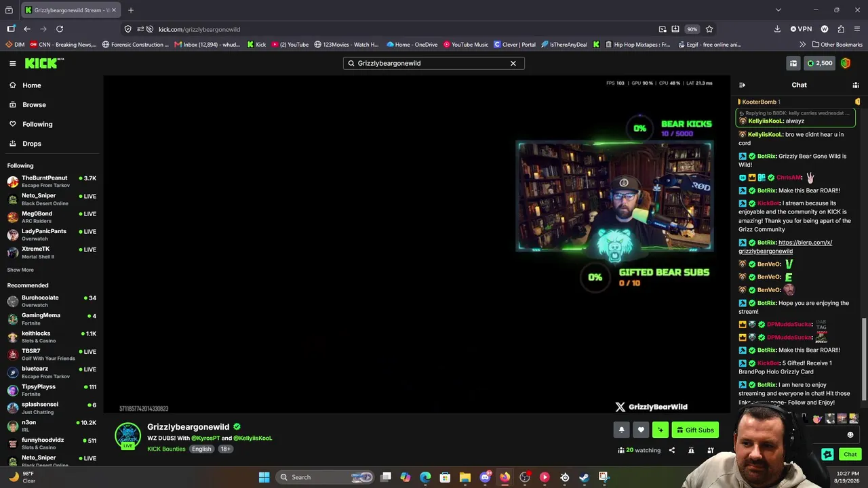Open the emote picker smiley
868x488 pixels.
[x=850, y=435]
